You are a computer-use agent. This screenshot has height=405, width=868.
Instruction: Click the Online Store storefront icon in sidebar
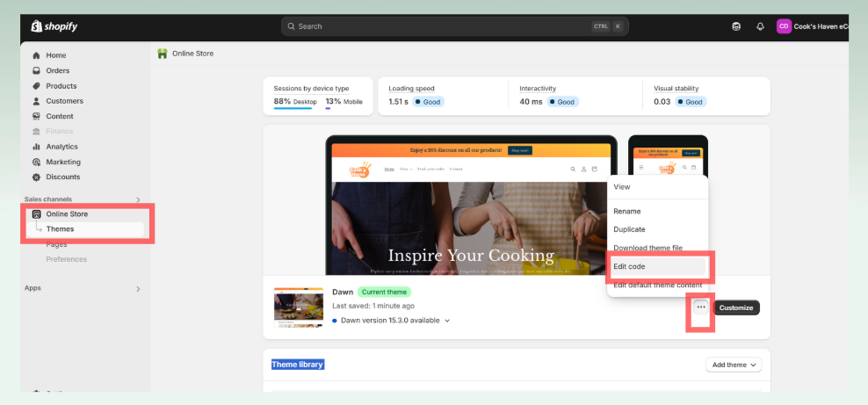37,214
